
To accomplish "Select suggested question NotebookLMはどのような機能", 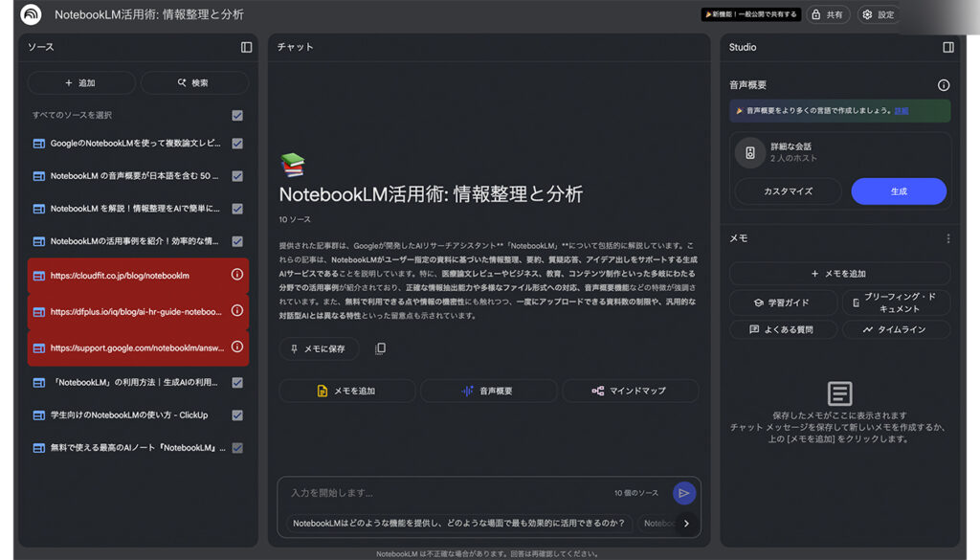I will (458, 524).
